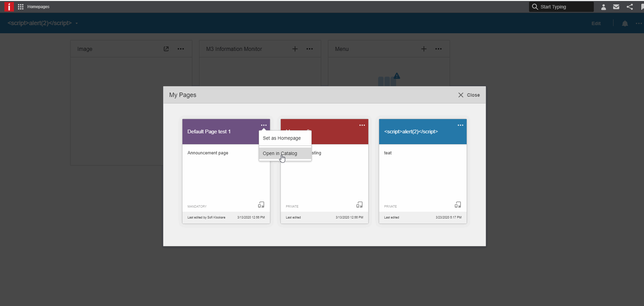Click 'M3 Information Monitor' widget title
This screenshot has height=306, width=644.
point(234,49)
